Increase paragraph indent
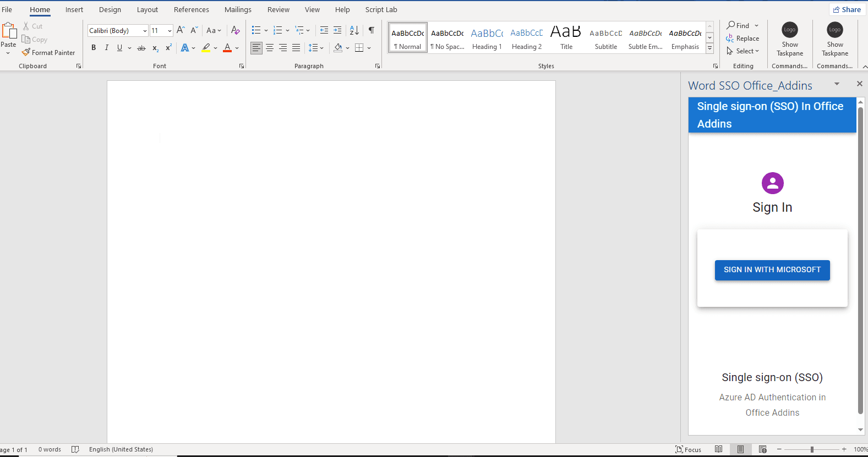 coord(337,30)
